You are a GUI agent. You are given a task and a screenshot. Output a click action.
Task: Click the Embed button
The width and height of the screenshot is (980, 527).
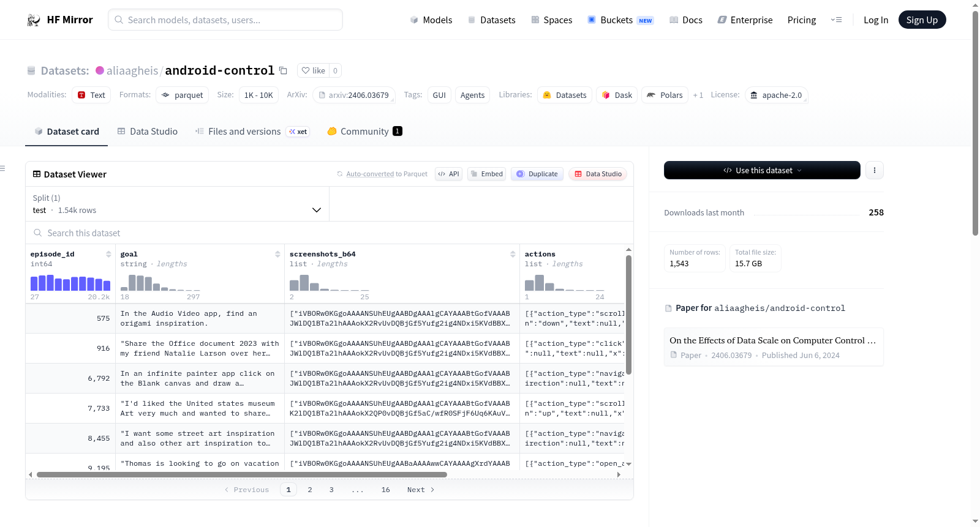[x=486, y=174]
